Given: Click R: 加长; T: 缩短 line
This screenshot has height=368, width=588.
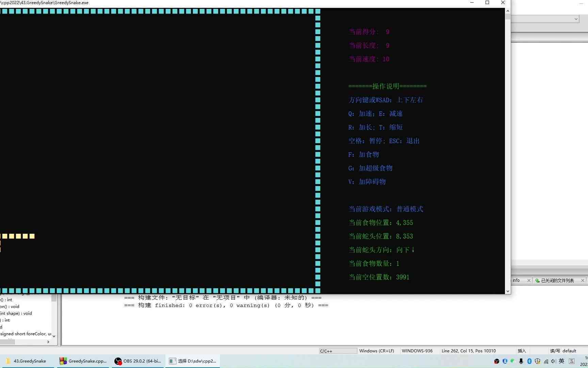Looking at the screenshot, I should pos(376,127).
